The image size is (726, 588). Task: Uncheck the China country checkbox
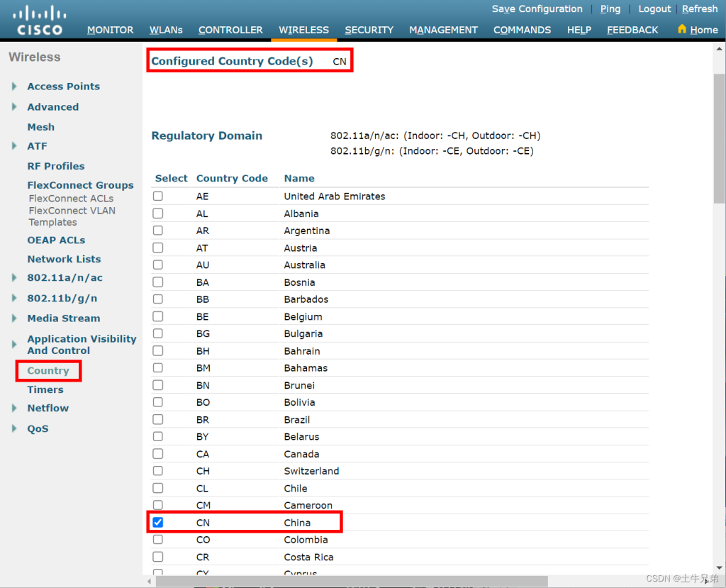click(x=158, y=523)
